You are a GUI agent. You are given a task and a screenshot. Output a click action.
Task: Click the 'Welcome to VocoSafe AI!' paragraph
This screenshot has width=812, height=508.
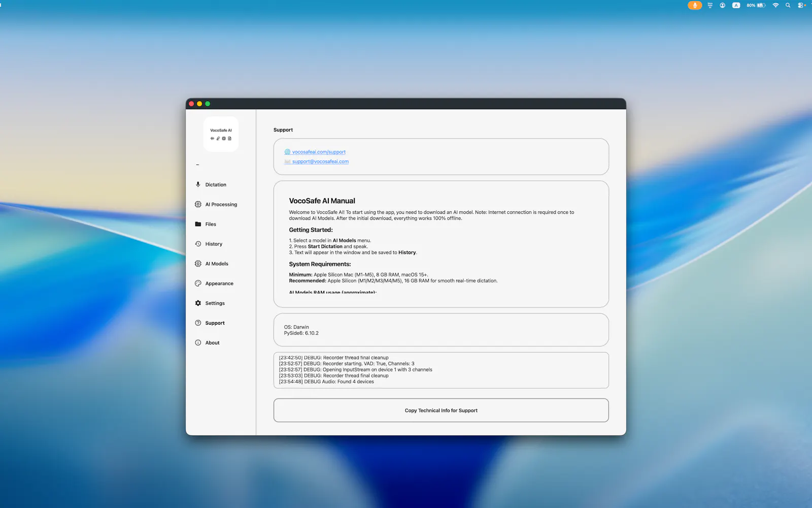(431, 215)
